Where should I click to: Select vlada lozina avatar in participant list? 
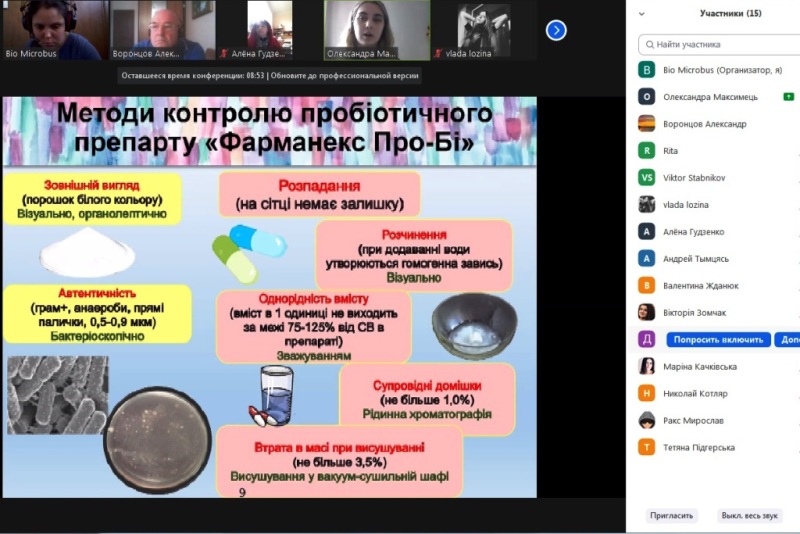coord(646,205)
